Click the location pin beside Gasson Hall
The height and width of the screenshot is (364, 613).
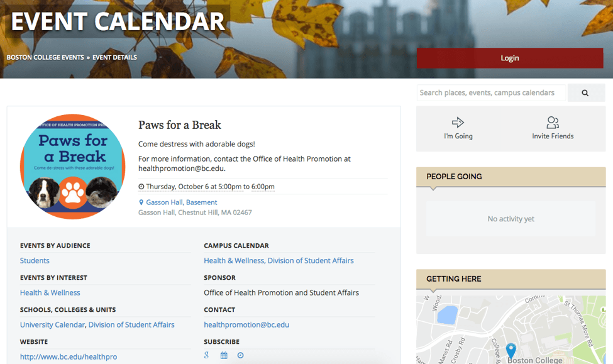coord(141,202)
